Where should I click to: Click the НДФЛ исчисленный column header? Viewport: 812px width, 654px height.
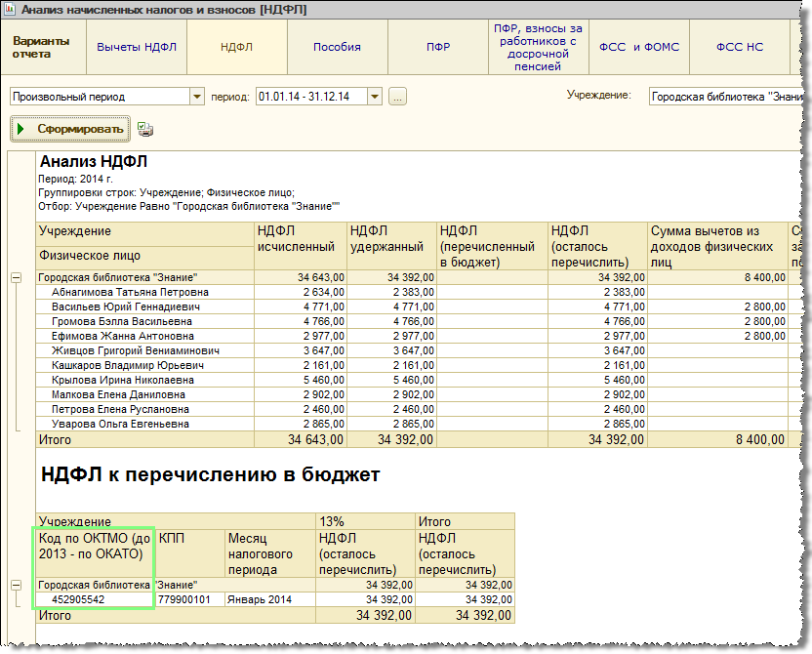pos(301,246)
